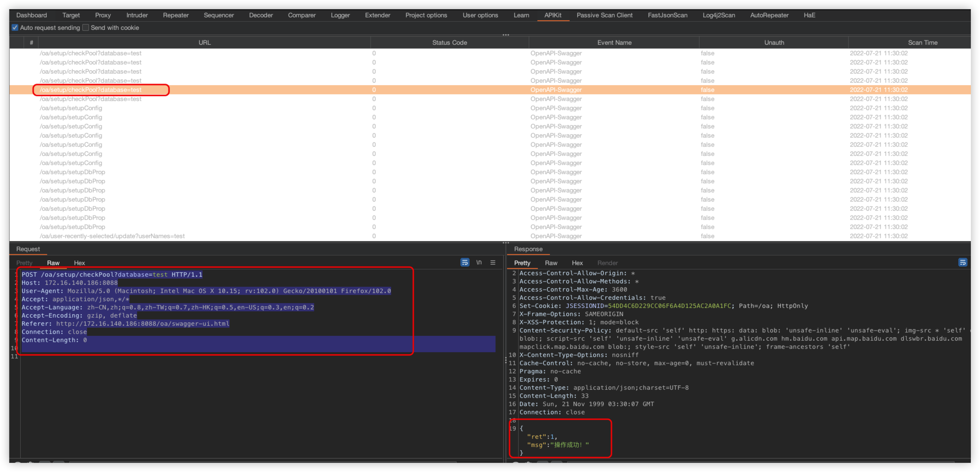Open the Request editor hamburger menu
Viewport: 980px width, 472px height.
point(493,262)
